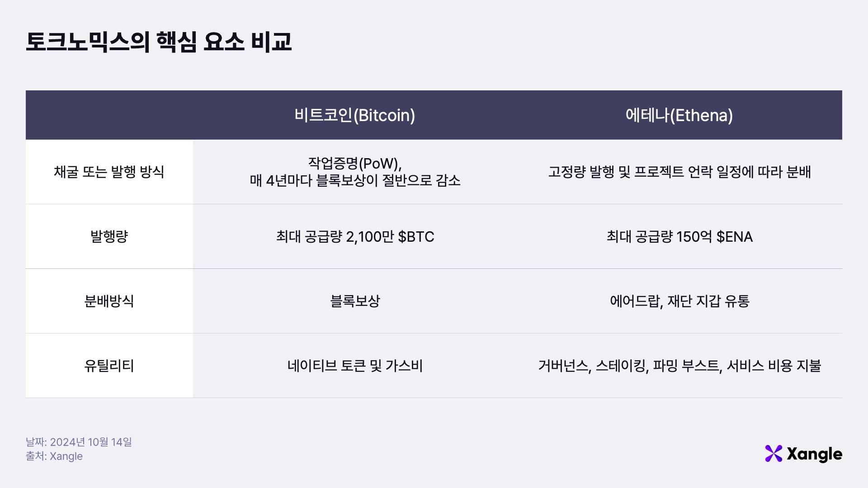
Task: Click the 최대 공급량 2,100만 $BTC cell
Action: point(355,236)
